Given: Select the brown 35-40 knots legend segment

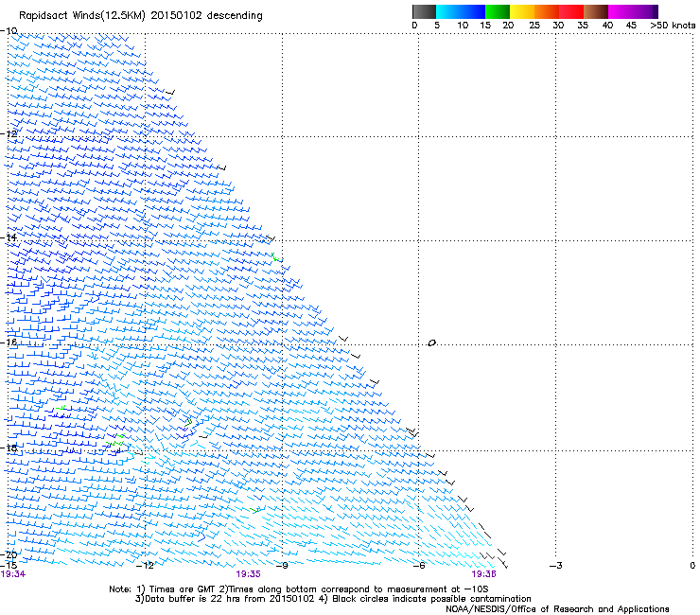Looking at the screenshot, I should tap(596, 11).
